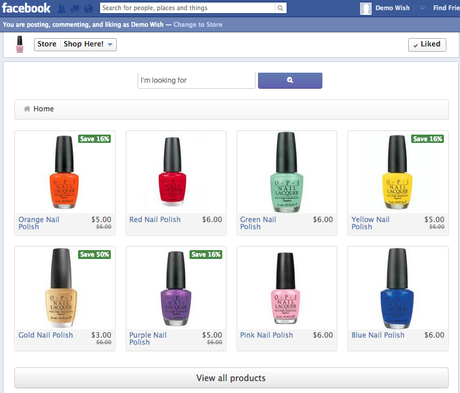460x393 pixels.
Task: Focus the I'm looking for field
Action: point(197,80)
